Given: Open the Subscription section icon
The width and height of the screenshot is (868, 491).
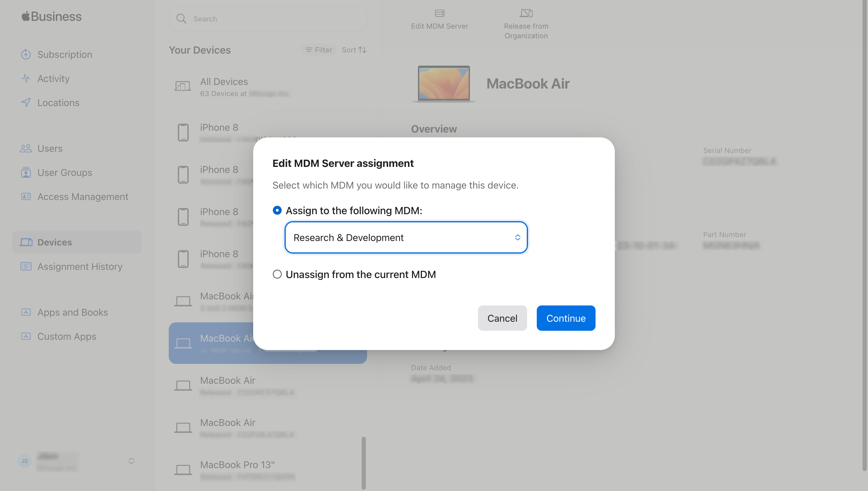Looking at the screenshot, I should [26, 54].
